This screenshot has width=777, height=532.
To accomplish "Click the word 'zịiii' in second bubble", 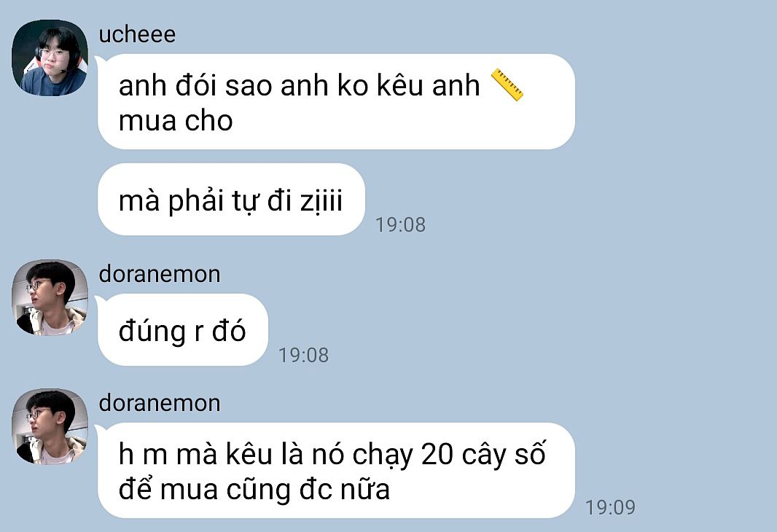I will 321,202.
